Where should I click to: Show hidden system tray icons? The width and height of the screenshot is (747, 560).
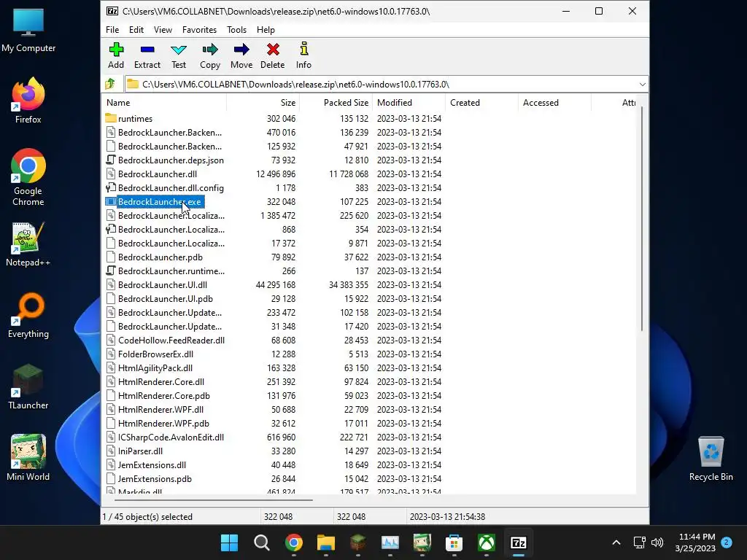coord(616,542)
